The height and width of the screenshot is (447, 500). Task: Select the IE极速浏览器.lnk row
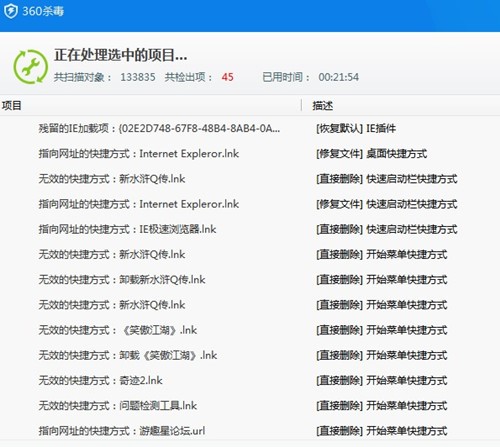coord(250,229)
